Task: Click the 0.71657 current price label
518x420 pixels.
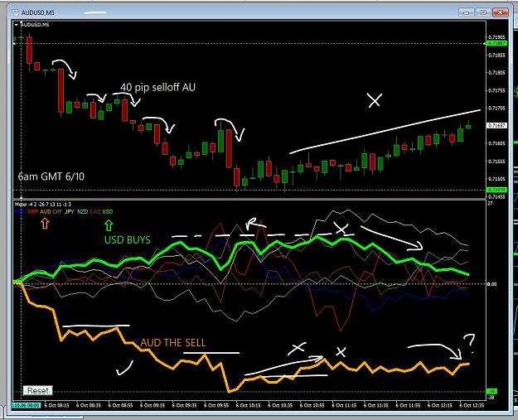Action: pos(496,125)
